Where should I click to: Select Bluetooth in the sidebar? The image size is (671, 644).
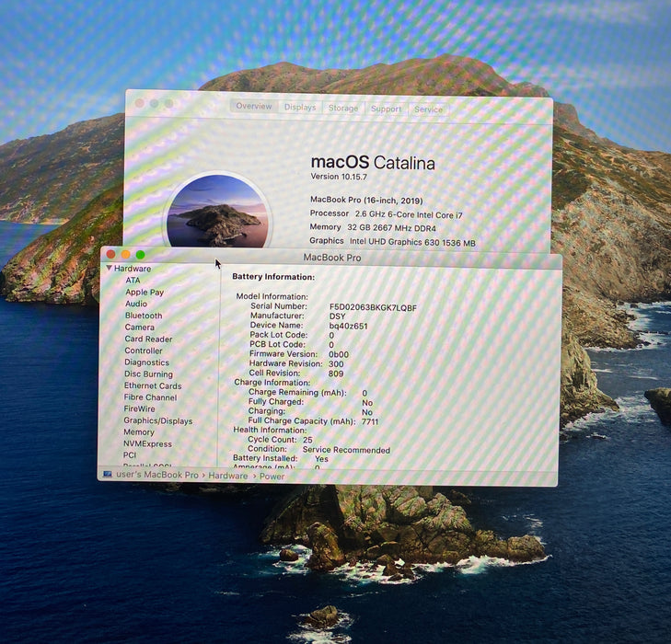pyautogui.click(x=144, y=316)
